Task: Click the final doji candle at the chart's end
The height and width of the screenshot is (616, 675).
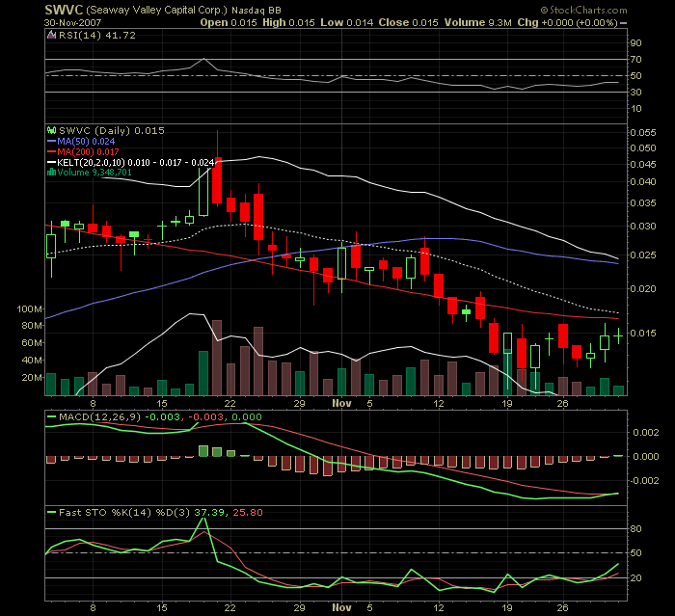Action: click(619, 335)
